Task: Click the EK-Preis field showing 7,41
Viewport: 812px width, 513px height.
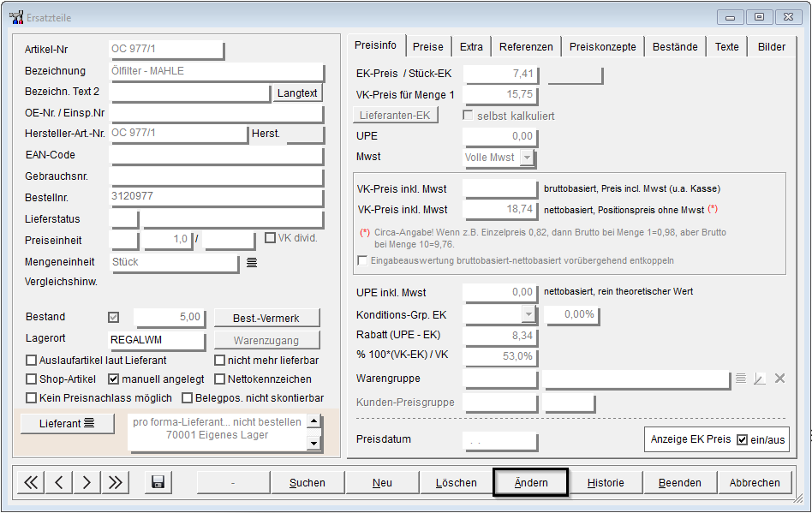Action: 500,74
